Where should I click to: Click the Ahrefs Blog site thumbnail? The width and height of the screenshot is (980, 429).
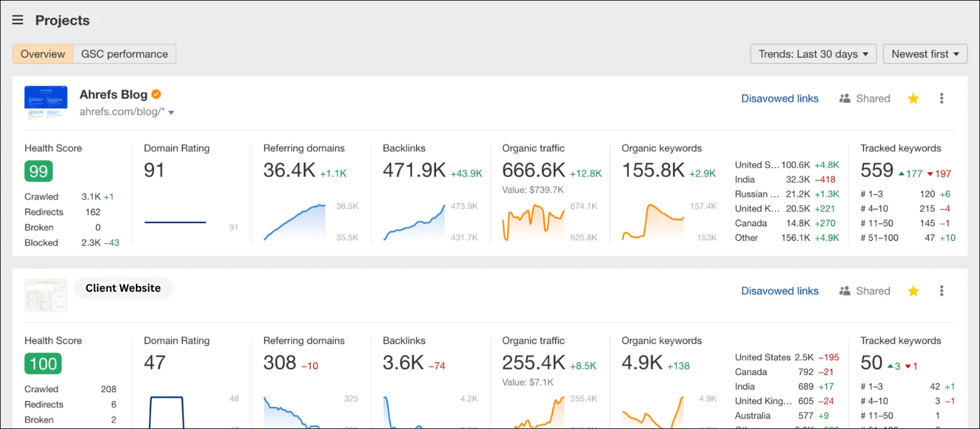pyautogui.click(x=46, y=102)
